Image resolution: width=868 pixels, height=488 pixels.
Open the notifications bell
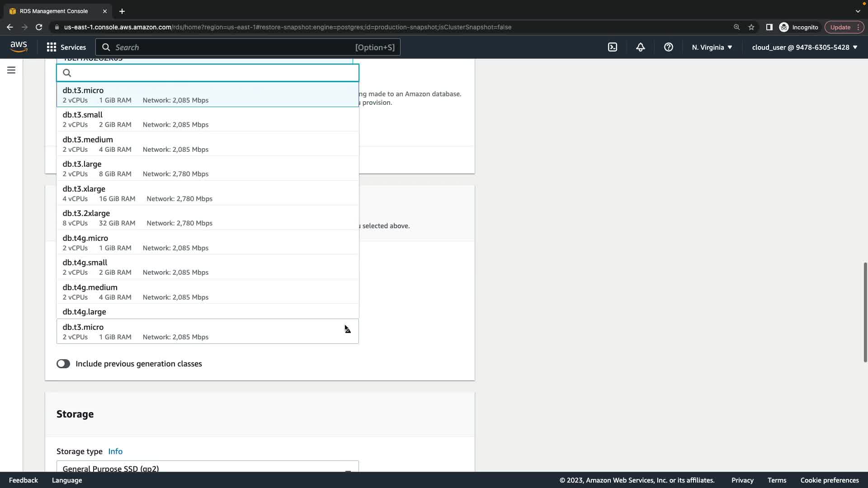coord(641,47)
